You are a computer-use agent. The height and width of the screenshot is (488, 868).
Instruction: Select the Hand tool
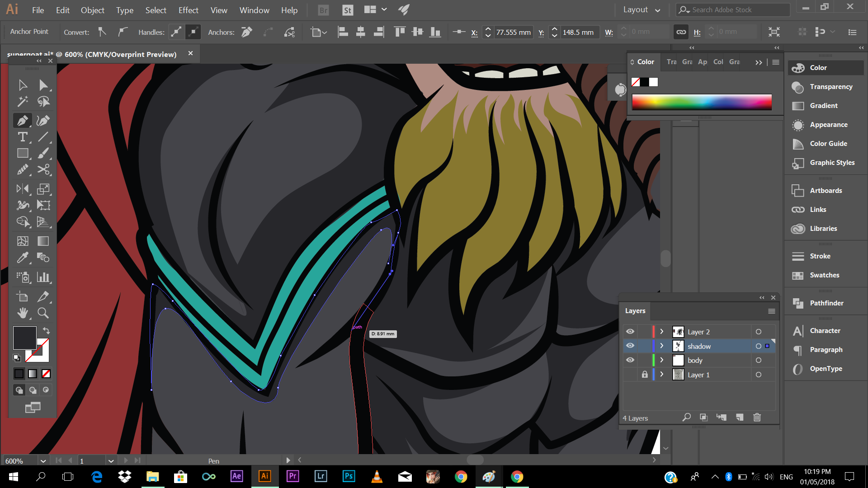pos(22,313)
